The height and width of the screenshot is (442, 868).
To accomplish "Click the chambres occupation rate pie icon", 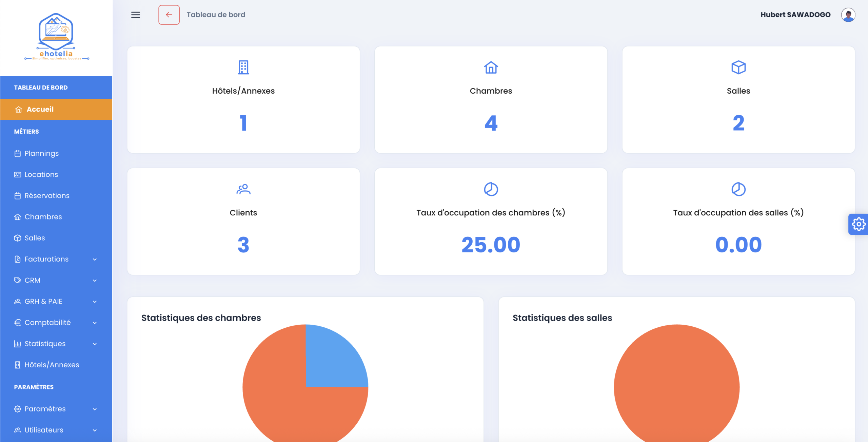I will pos(491,189).
